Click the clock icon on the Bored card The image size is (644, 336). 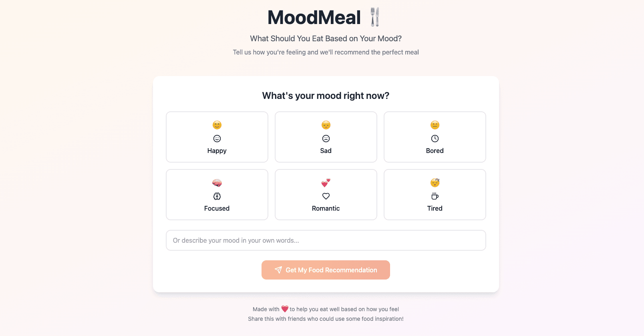435,139
